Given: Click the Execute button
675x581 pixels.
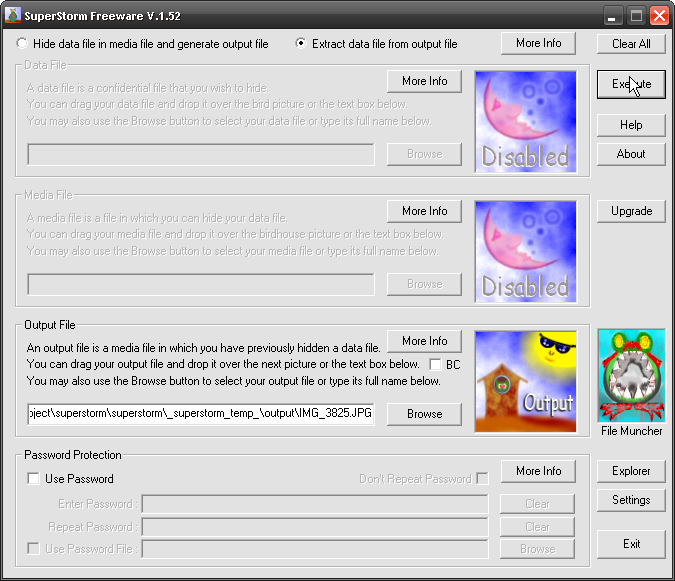Looking at the screenshot, I should coord(631,84).
